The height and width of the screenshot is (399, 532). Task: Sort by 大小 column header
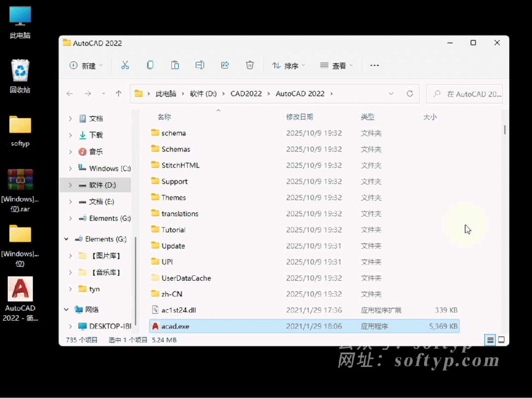[430, 117]
